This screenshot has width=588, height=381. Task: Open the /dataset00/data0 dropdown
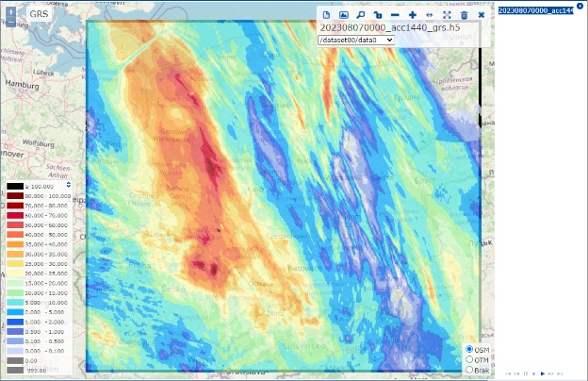[356, 40]
